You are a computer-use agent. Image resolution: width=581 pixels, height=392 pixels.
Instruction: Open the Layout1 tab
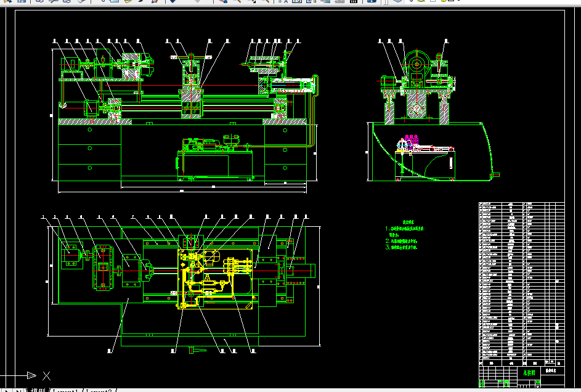pyautogui.click(x=65, y=390)
